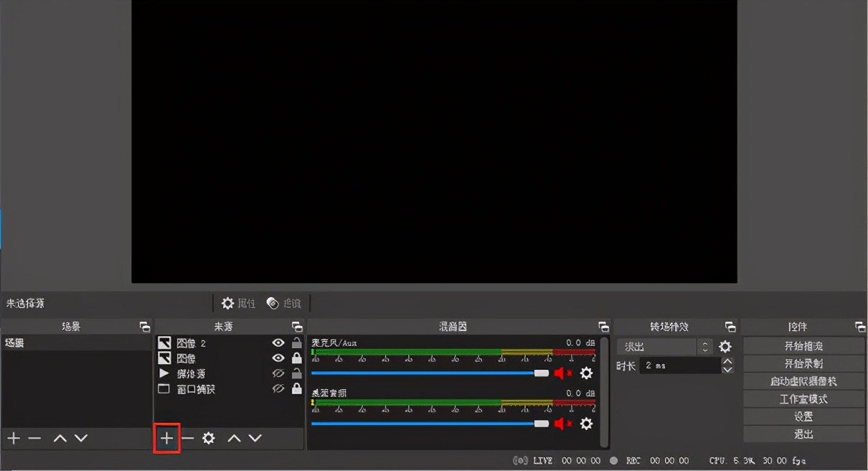Screen dimensions: 868x471
Task: Open source properties gear in Sources toolbar
Action: point(209,438)
